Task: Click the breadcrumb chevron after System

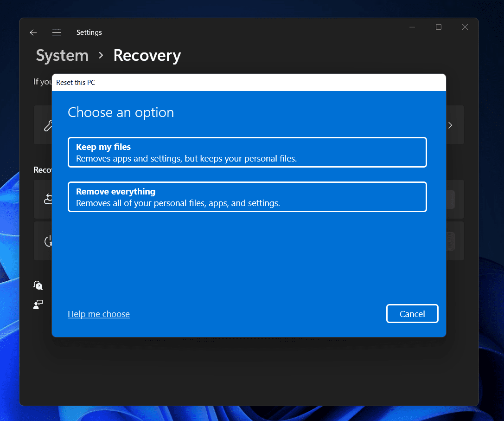Action: [101, 56]
